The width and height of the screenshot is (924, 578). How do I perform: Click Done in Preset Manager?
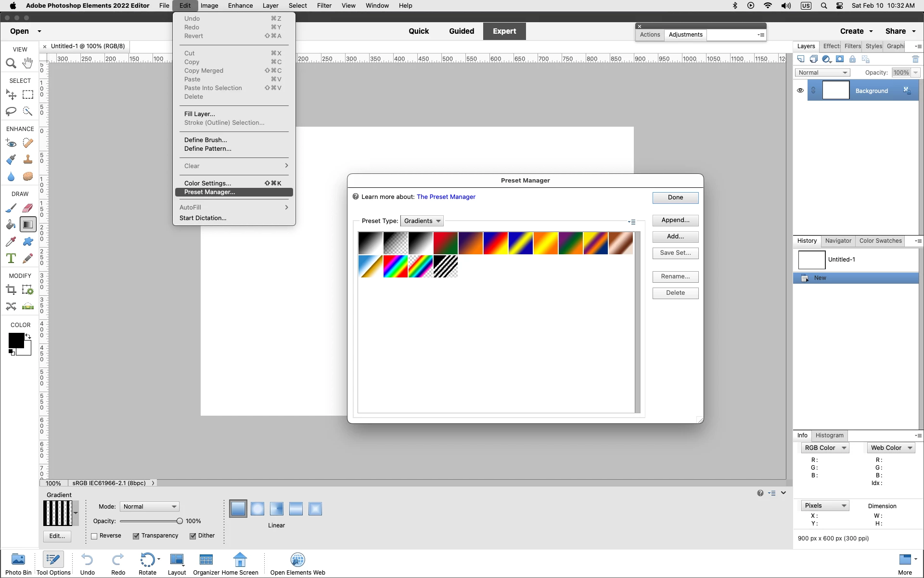(x=675, y=197)
